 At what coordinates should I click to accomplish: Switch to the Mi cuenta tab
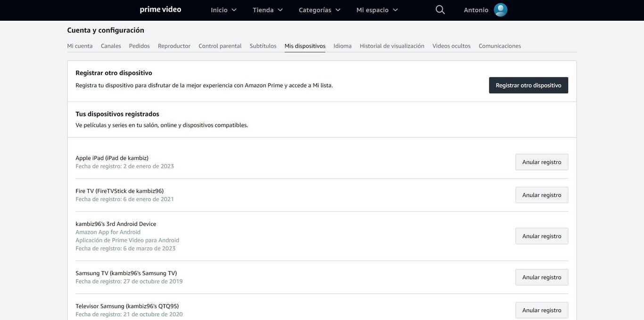(x=80, y=46)
